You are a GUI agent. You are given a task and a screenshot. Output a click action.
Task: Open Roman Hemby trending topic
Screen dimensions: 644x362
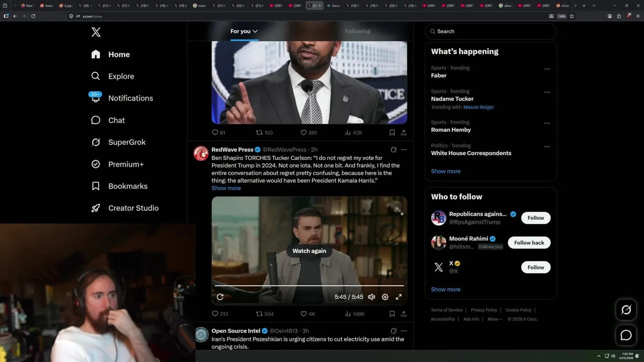[x=451, y=130]
